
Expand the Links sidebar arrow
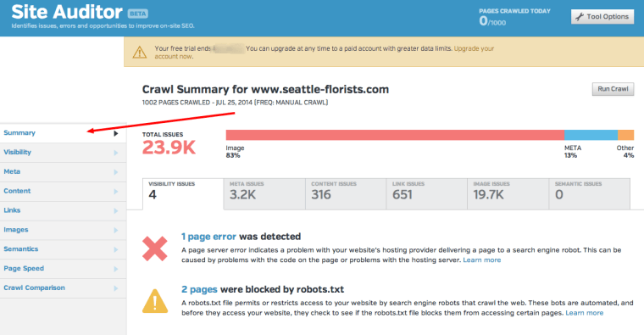tap(116, 210)
